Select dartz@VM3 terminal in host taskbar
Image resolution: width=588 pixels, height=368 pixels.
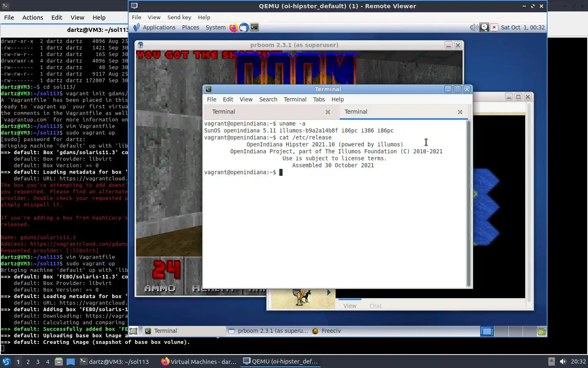(x=114, y=361)
